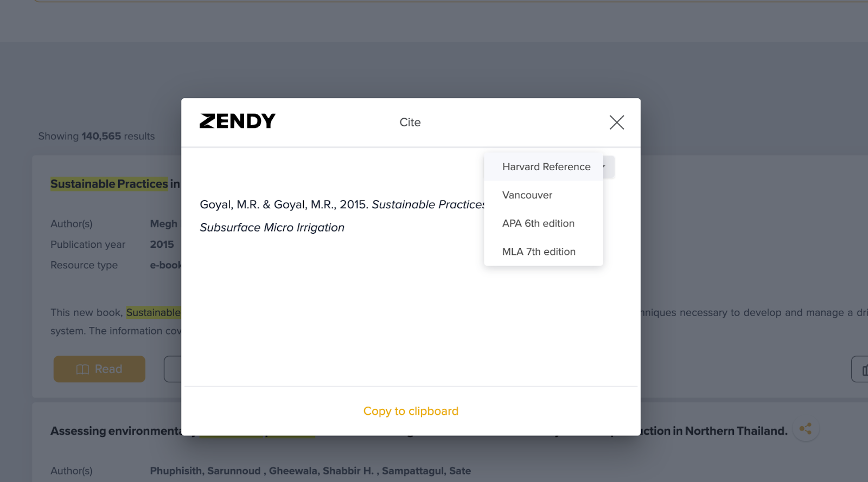Choose Harvard Reference citation style
This screenshot has width=868, height=482.
coord(546,167)
